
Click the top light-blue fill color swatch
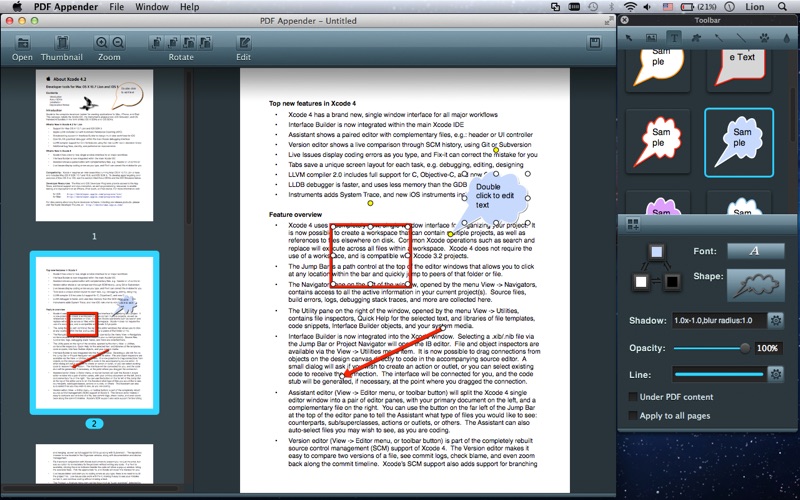(656, 252)
